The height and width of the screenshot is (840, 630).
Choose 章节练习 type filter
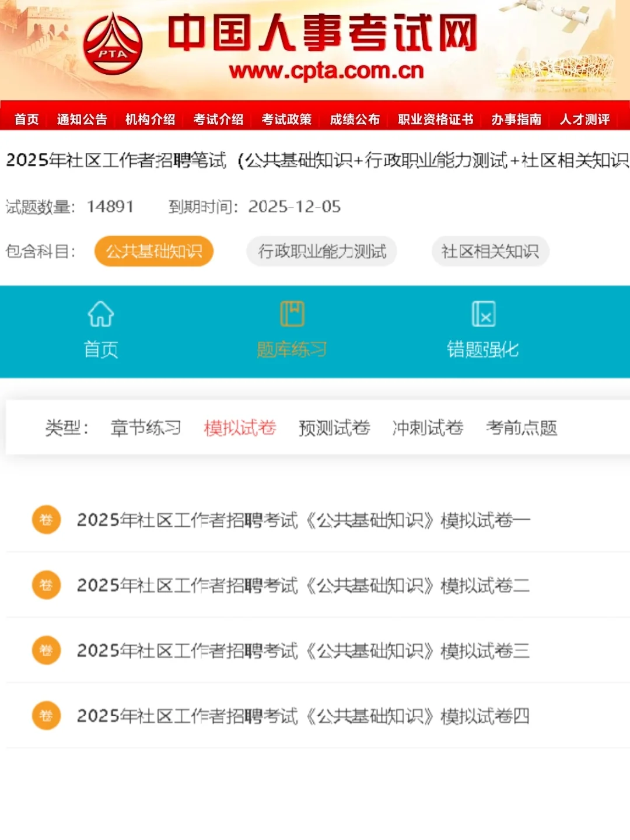click(146, 428)
